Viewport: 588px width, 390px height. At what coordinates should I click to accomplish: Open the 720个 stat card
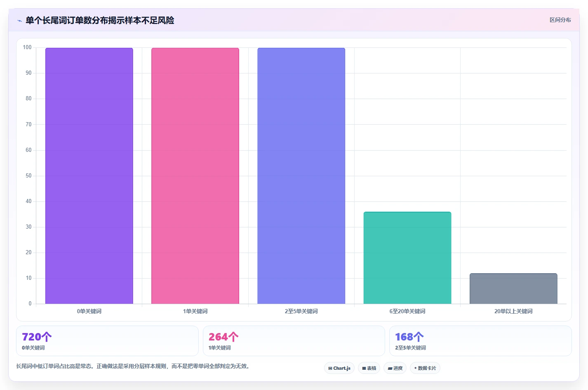click(x=107, y=341)
